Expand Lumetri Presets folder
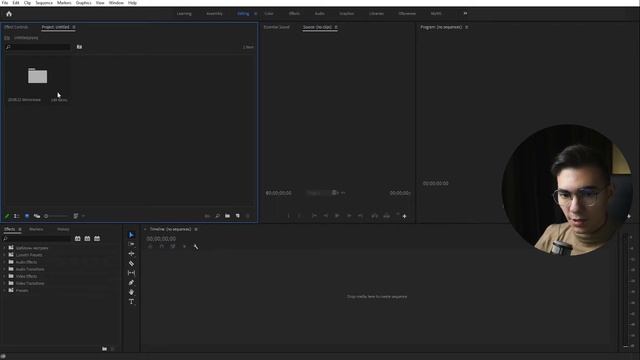Image resolution: width=640 pixels, height=360 pixels. [x=4, y=255]
